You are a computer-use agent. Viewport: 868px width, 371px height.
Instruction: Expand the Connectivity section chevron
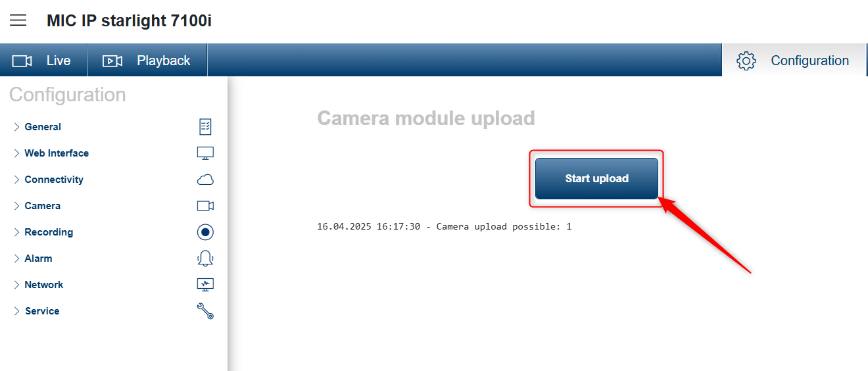coord(16,180)
